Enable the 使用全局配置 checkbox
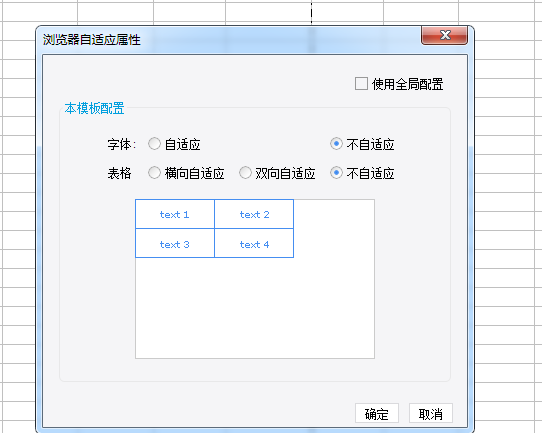 (x=361, y=84)
